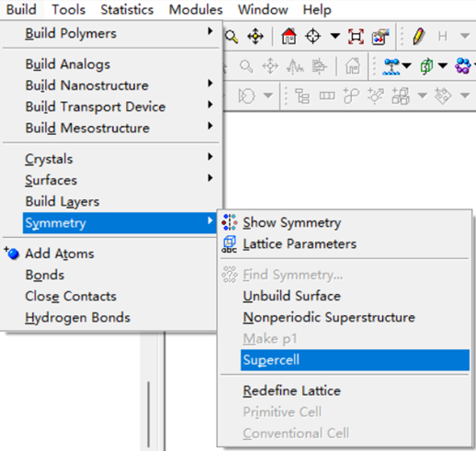Choose Hydrogen Bonds from Build menu
Screen dimensions: 476x451
109,318
